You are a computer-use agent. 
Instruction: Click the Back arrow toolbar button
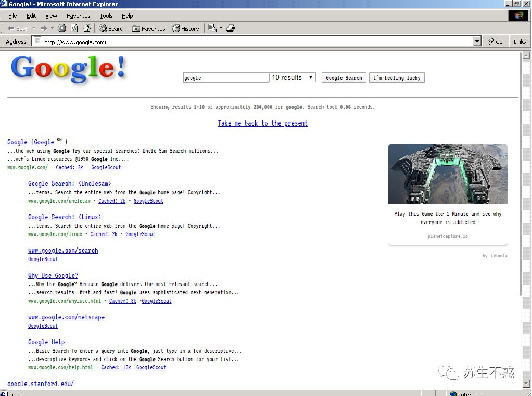click(x=18, y=29)
